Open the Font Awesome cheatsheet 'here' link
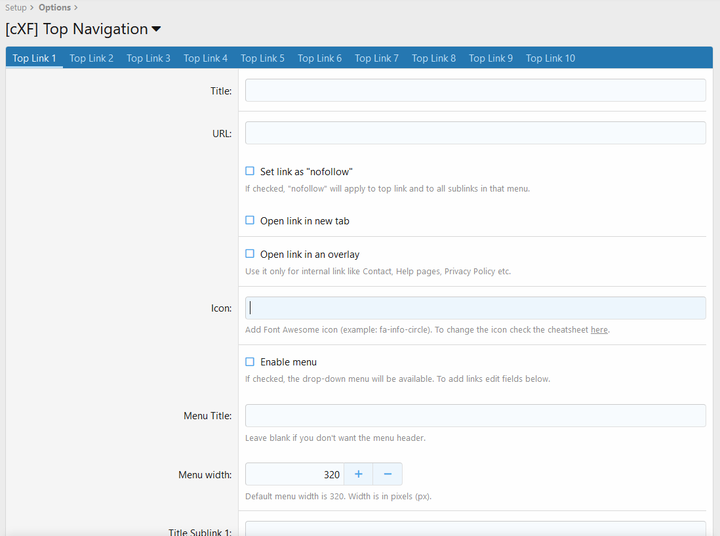Image resolution: width=720 pixels, height=536 pixels. (x=598, y=330)
